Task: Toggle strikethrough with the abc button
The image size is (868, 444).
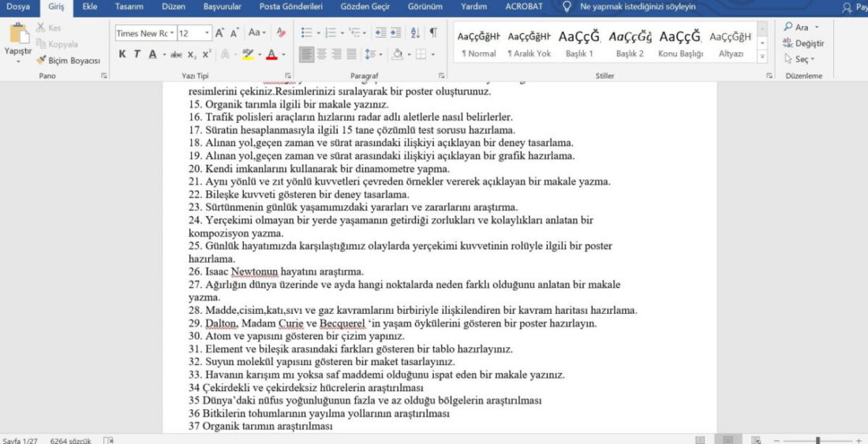Action: [x=176, y=54]
